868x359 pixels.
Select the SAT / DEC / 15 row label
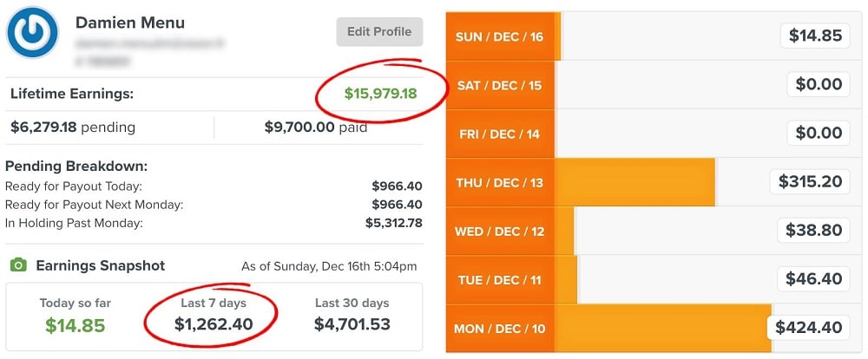pyautogui.click(x=499, y=86)
